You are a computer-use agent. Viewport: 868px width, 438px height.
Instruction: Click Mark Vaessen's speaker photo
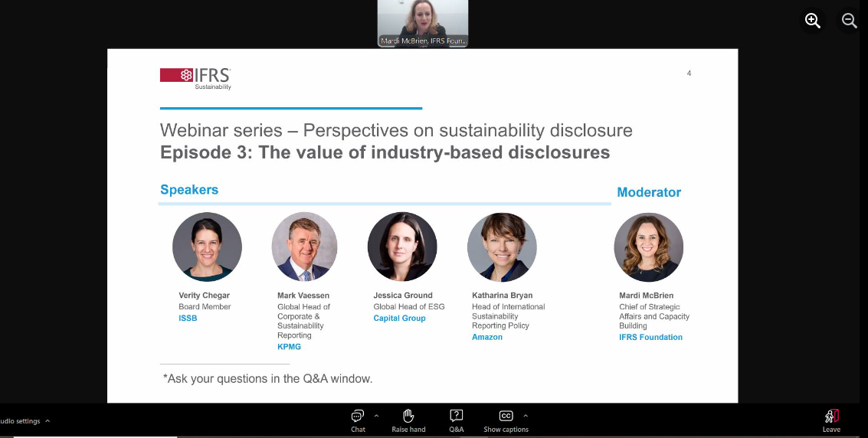click(304, 247)
